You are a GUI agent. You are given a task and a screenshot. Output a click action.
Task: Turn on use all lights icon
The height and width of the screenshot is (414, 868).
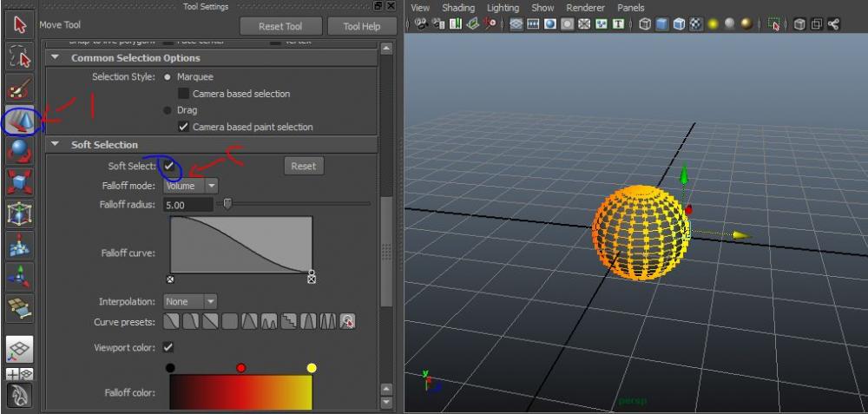tap(713, 25)
